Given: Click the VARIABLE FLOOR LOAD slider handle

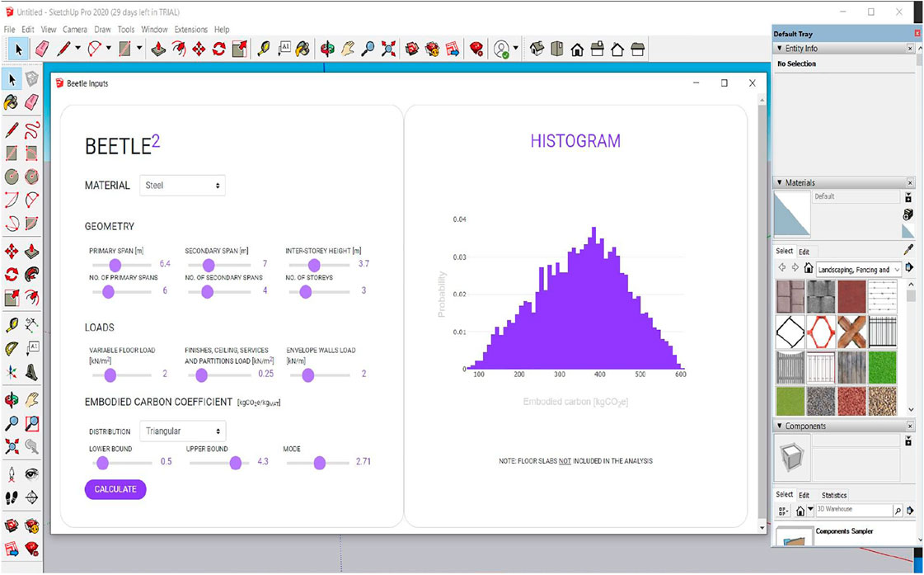Looking at the screenshot, I should (110, 375).
